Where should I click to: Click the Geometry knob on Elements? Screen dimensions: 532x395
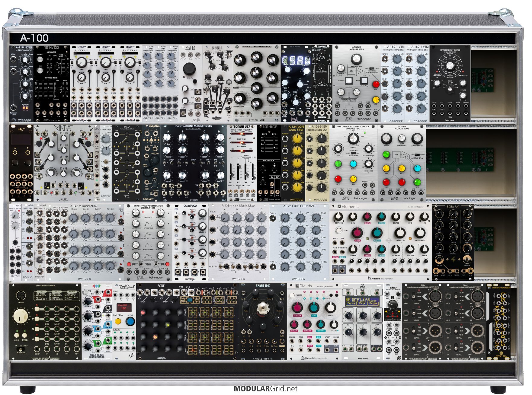(x=400, y=233)
